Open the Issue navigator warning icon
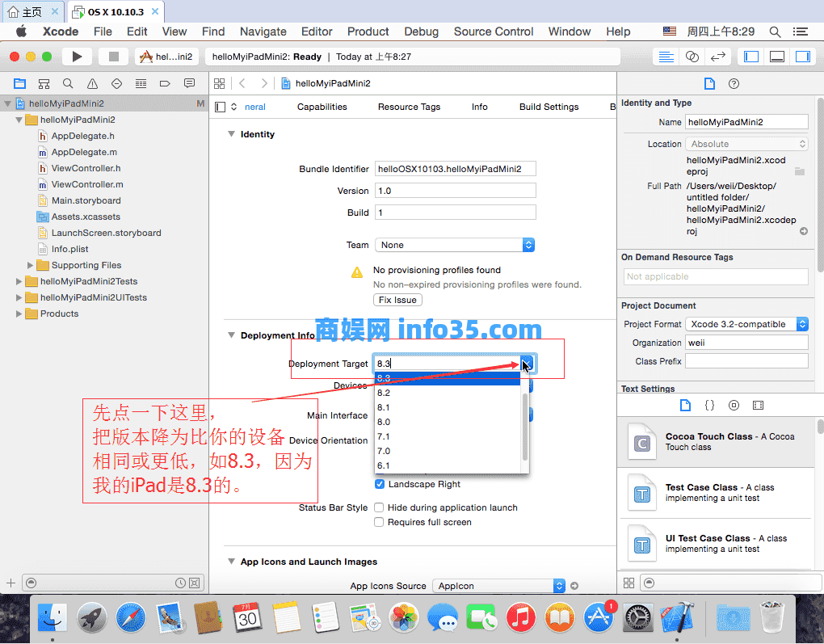Viewport: 824px width, 644px height. point(92,83)
